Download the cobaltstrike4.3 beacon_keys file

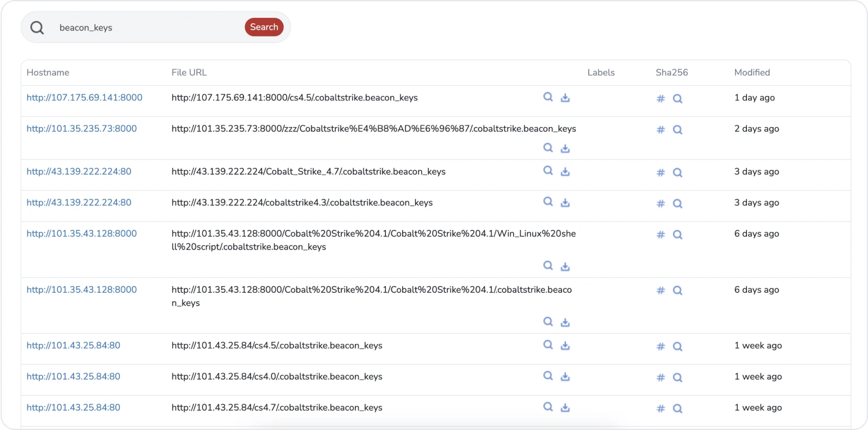565,203
